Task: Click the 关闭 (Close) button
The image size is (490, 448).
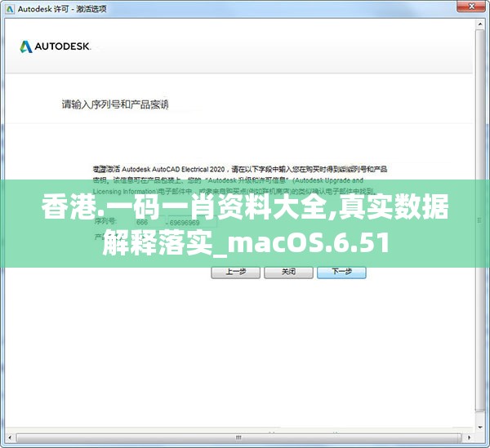Action: (288, 272)
